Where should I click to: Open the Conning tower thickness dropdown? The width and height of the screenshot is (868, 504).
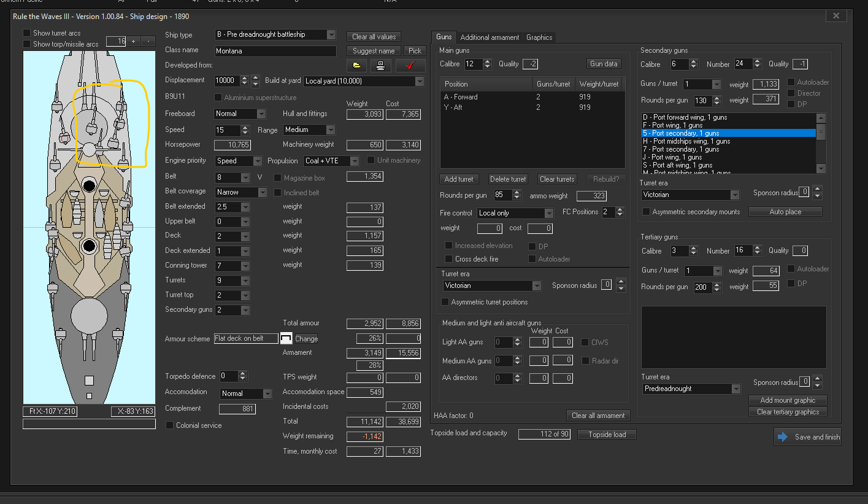click(245, 266)
